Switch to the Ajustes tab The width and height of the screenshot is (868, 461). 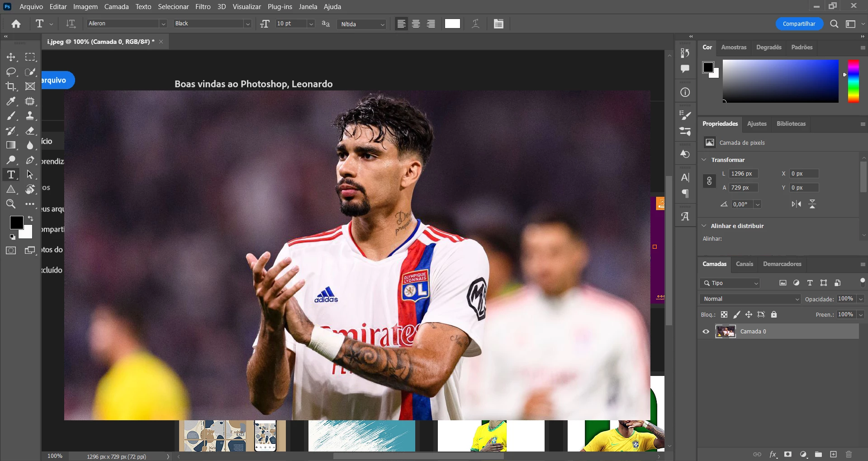(757, 124)
